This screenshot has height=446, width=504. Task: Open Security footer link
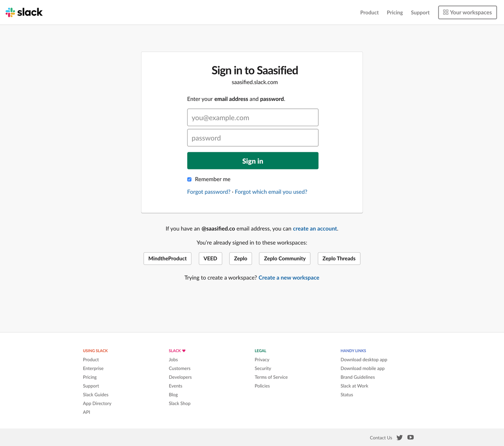point(263,369)
